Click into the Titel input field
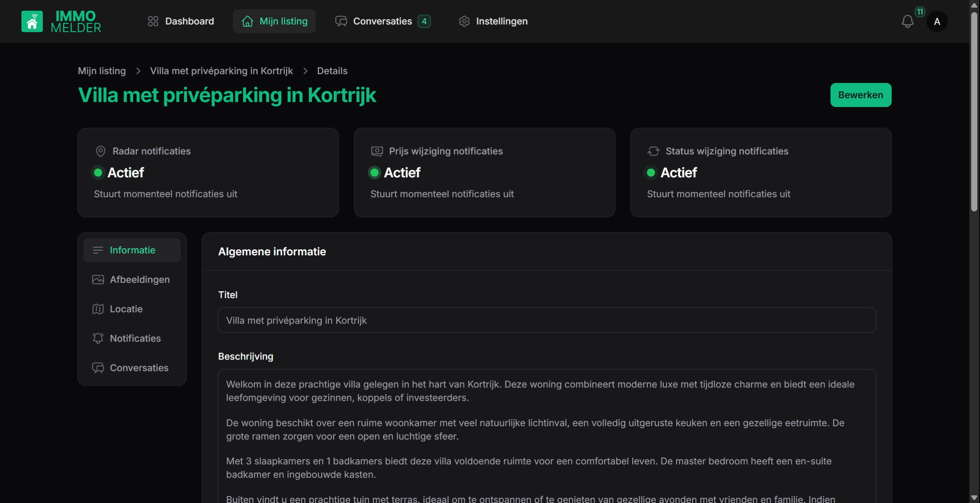Viewport: 980px width, 503px height. click(547, 320)
